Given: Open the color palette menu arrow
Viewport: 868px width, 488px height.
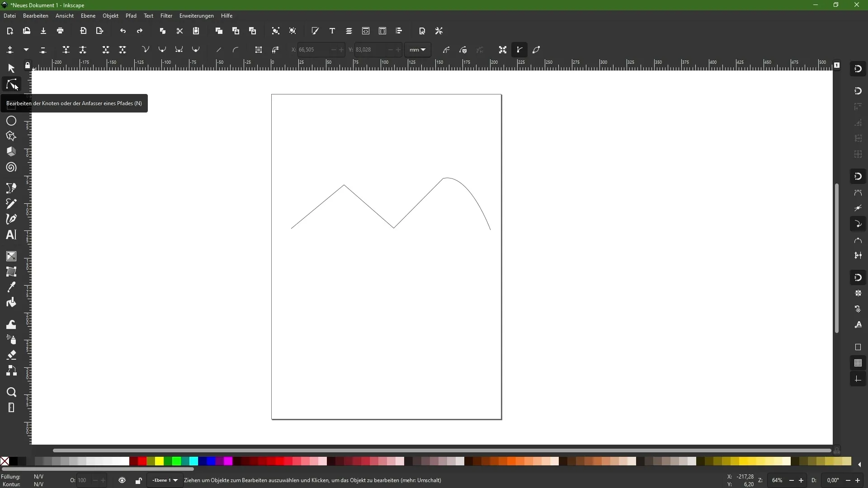Looking at the screenshot, I should [x=859, y=465].
